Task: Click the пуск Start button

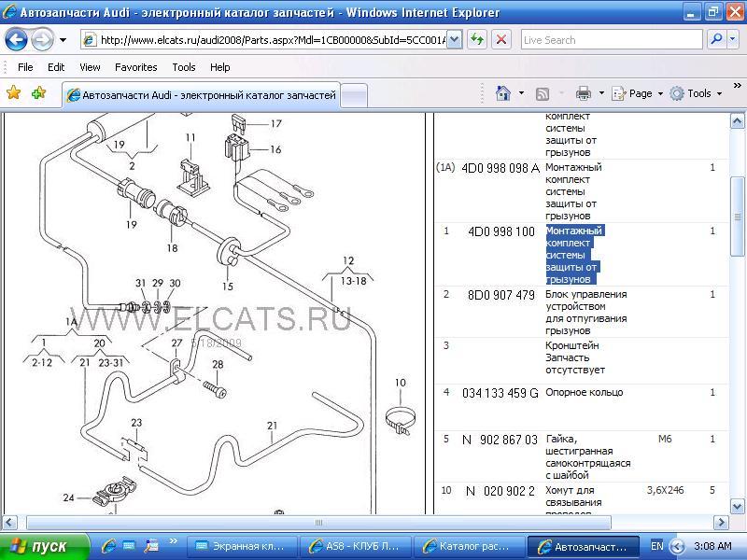Action: click(44, 546)
